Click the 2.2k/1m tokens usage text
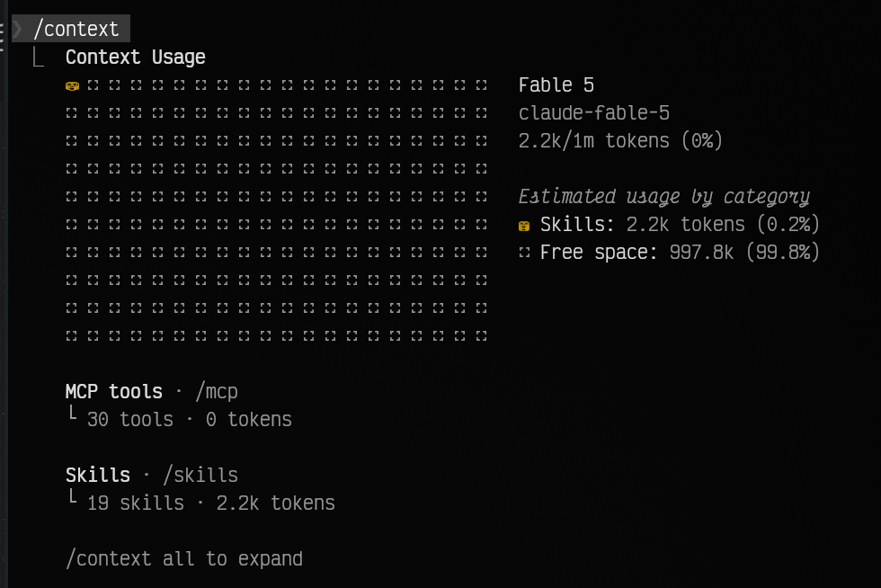Image resolution: width=881 pixels, height=588 pixels. point(620,140)
